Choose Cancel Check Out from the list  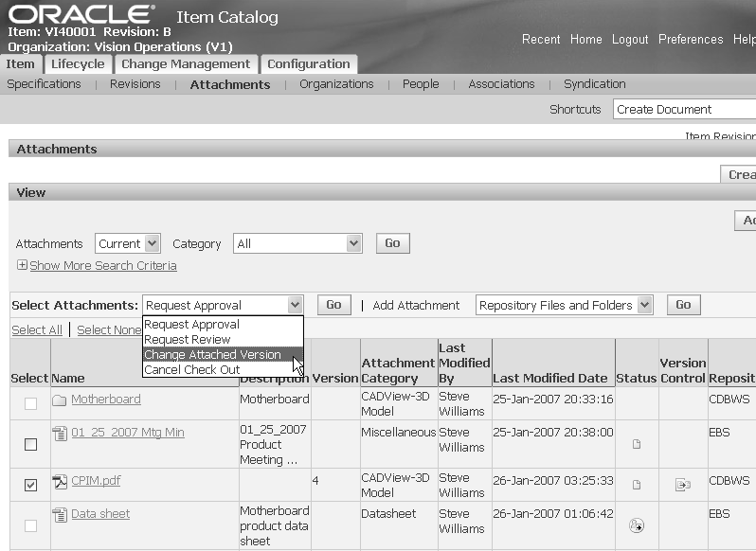tap(223, 369)
